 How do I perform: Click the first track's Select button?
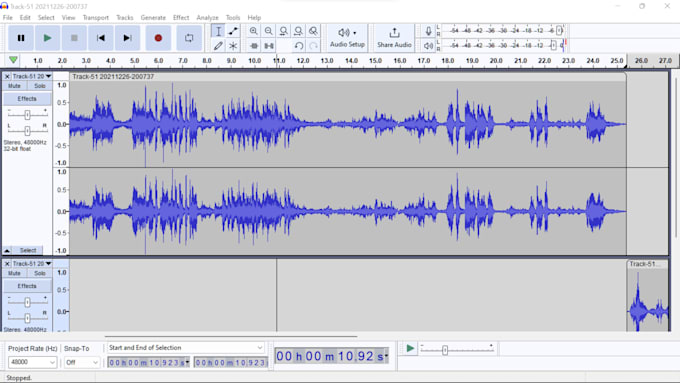(28, 250)
